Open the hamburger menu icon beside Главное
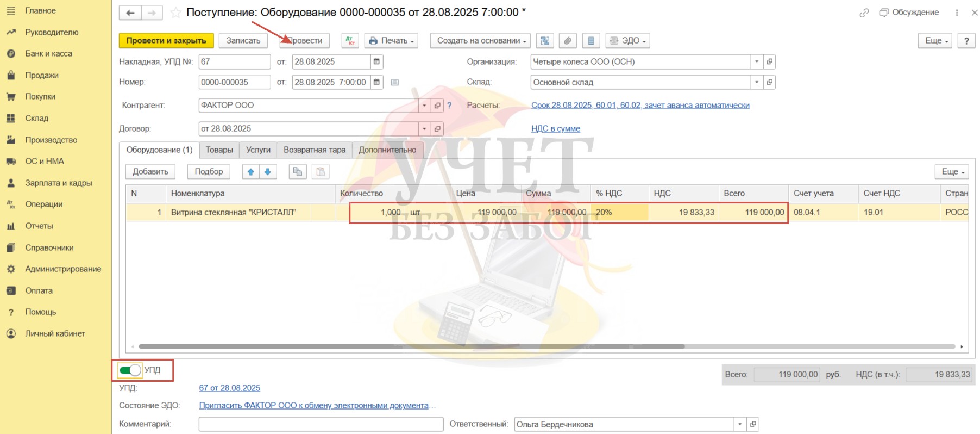This screenshot has width=980, height=434. pyautogui.click(x=11, y=11)
